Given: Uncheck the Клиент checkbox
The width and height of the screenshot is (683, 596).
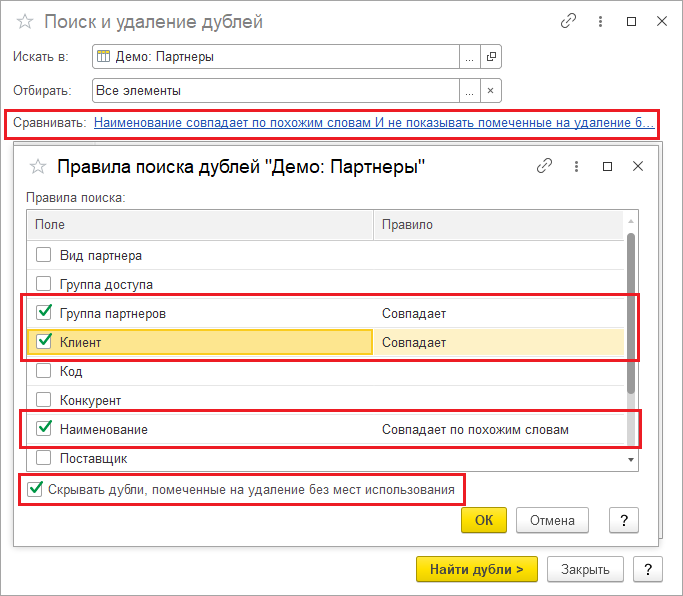Looking at the screenshot, I should (x=44, y=342).
